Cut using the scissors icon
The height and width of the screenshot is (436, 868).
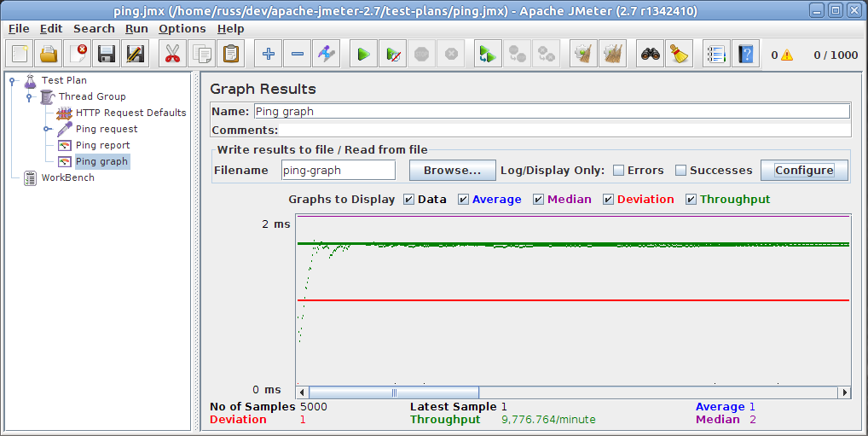172,54
